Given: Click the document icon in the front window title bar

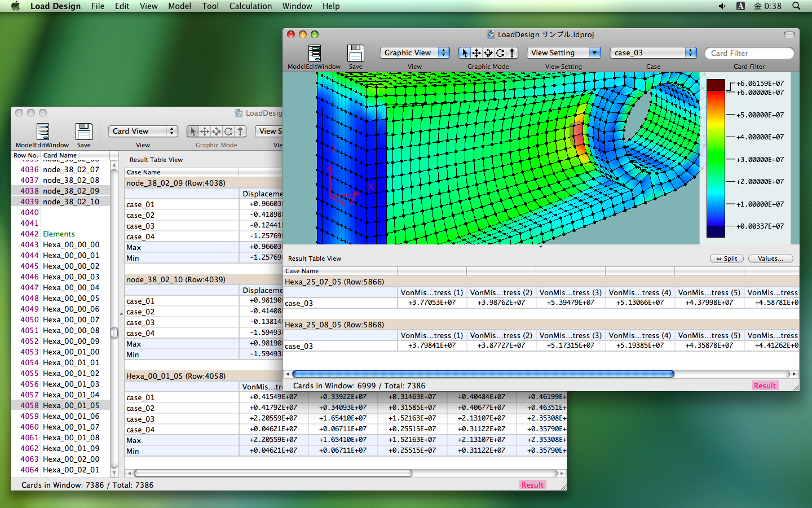Looking at the screenshot, I should pos(491,34).
